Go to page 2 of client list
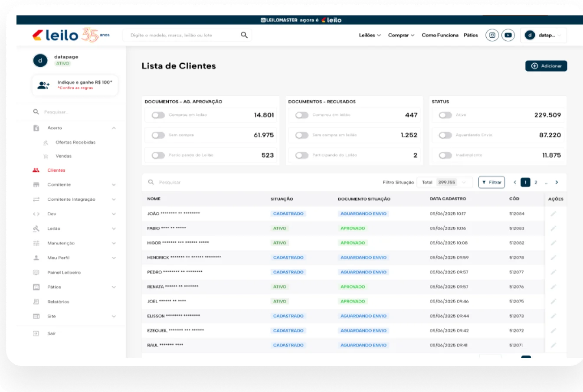 [x=536, y=183]
